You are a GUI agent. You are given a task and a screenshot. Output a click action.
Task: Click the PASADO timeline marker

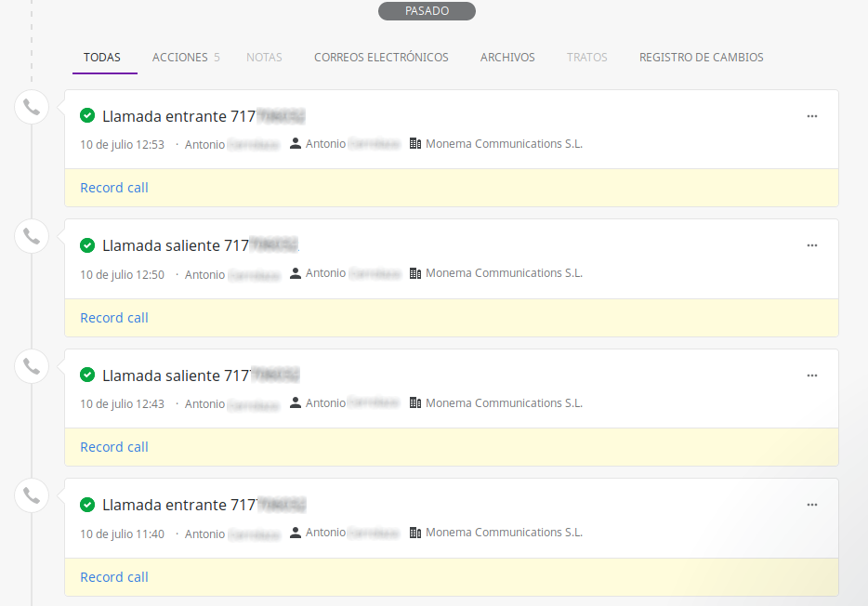(427, 10)
